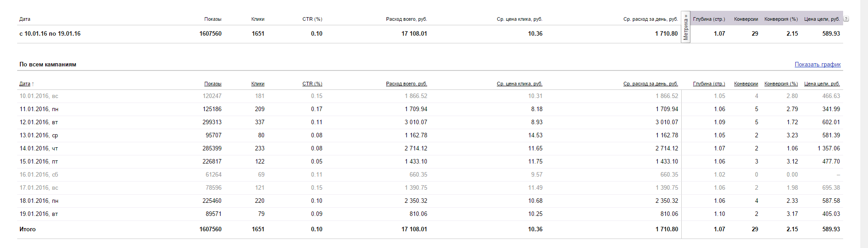Image resolution: width=868 pixels, height=248 pixels.
Task: Click the 16.01.2016 Saturday date cell
Action: click(x=38, y=175)
